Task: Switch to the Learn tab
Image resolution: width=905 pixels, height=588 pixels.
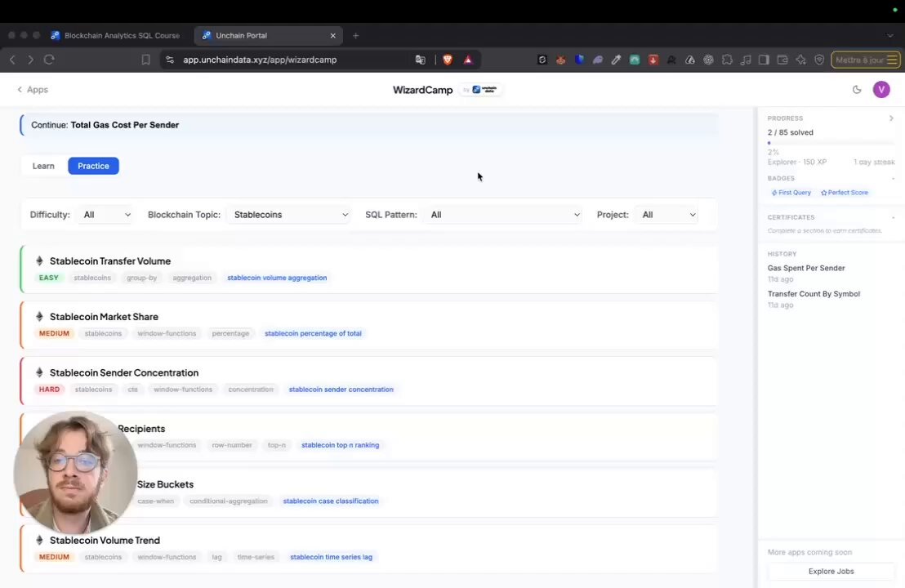Action: click(x=43, y=166)
